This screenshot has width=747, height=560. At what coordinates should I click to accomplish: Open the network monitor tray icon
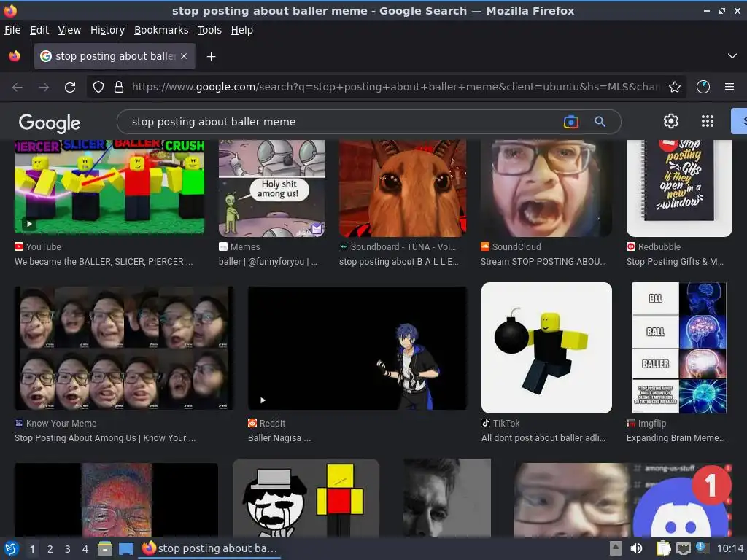click(x=684, y=548)
